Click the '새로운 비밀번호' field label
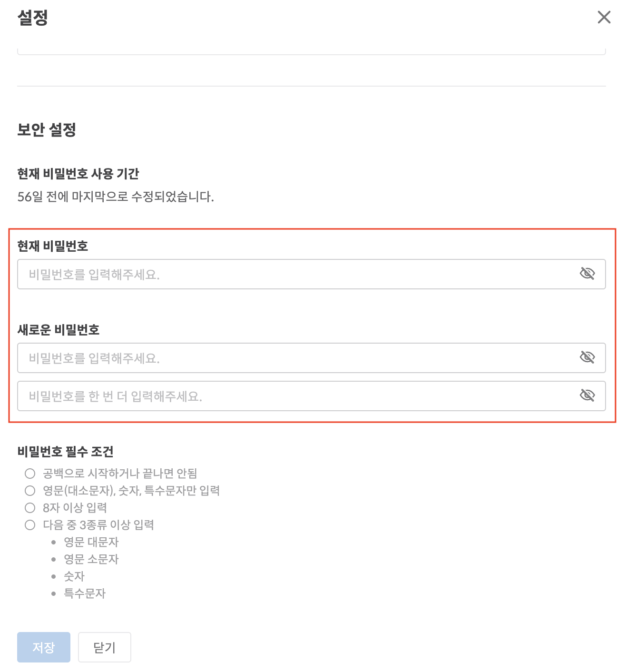This screenshot has height=672, width=626. click(x=59, y=330)
